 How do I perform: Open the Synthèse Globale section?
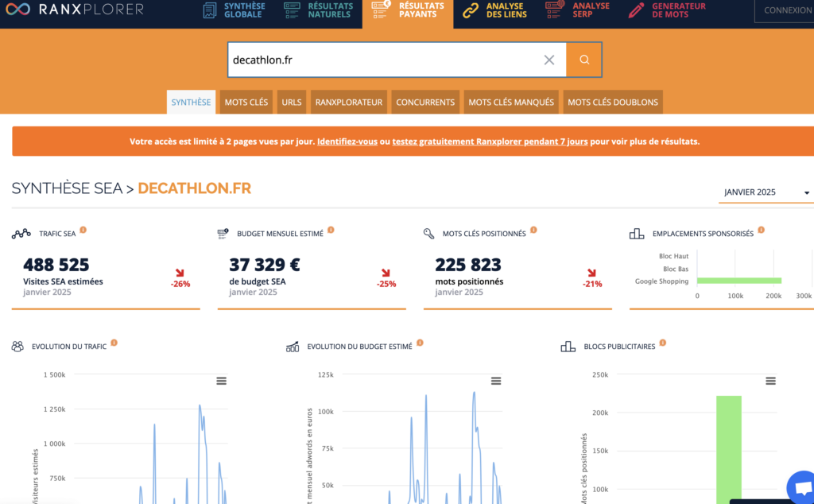tap(235, 10)
